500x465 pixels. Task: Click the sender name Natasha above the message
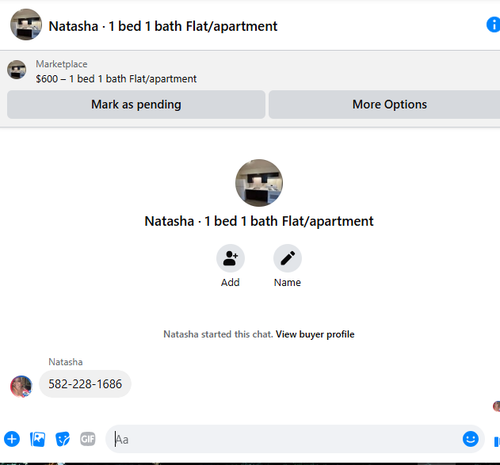coord(66,362)
